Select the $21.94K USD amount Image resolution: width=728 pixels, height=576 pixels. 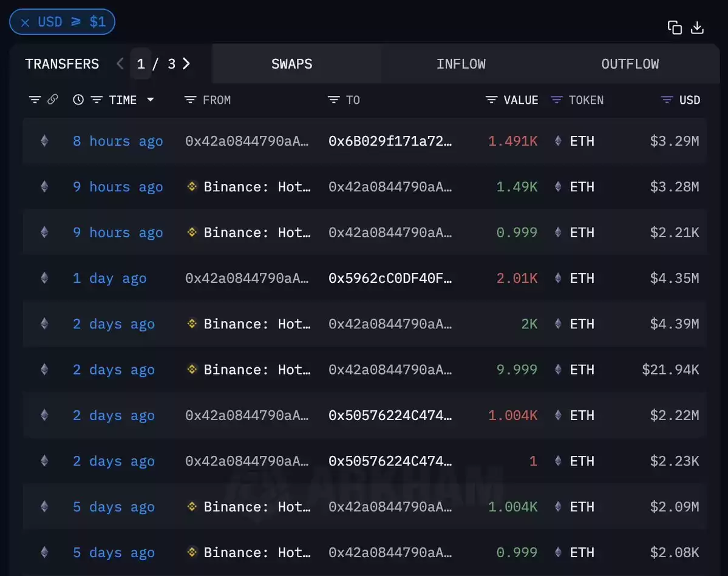pyautogui.click(x=670, y=370)
